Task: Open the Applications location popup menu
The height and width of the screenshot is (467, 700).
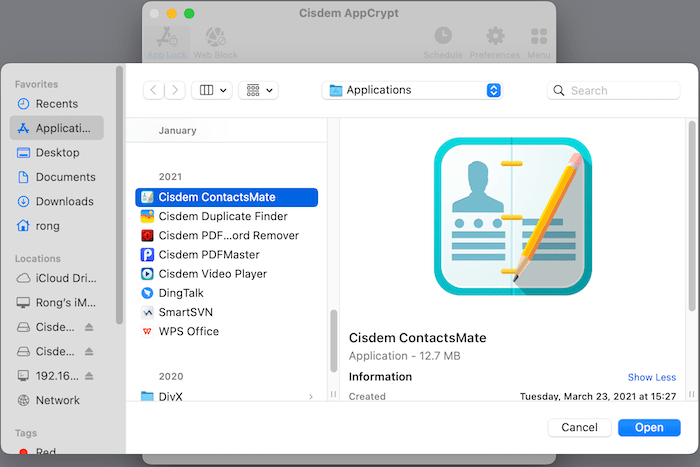Action: click(412, 90)
